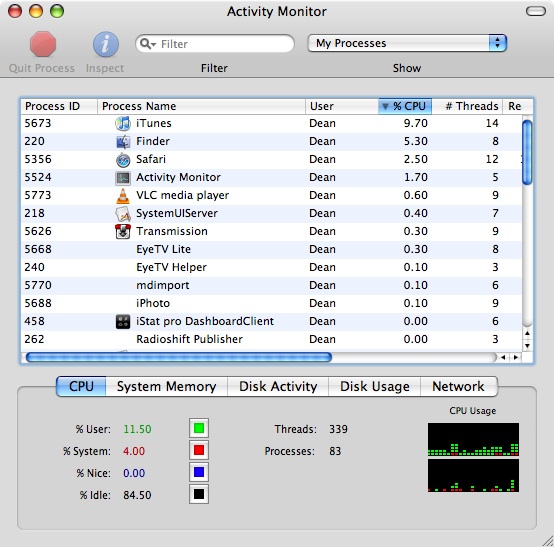Switch to the Disk Activity tab

(278, 386)
